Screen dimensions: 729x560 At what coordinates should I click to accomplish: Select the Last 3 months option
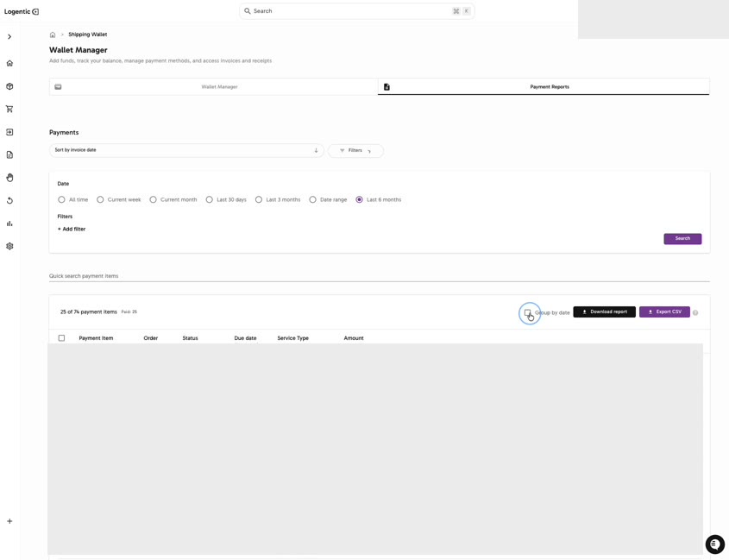click(x=259, y=199)
